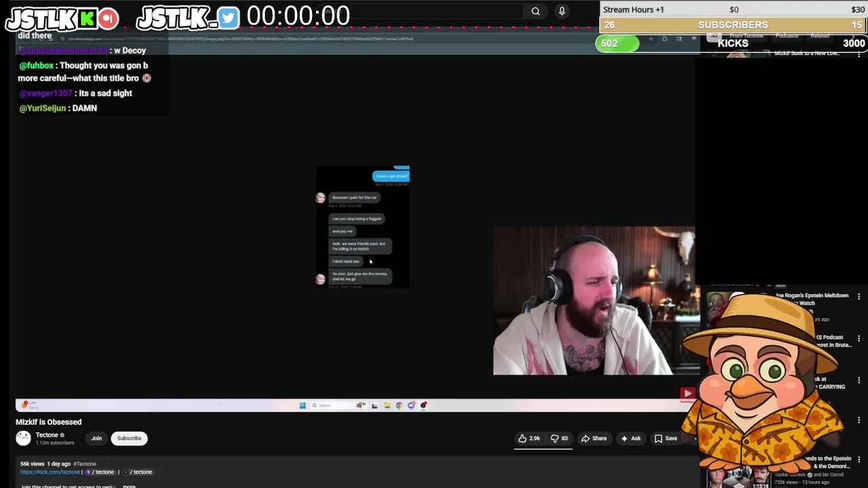This screenshot has width=868, height=488.
Task: Open options menu for the CARRYING video
Action: [859, 380]
